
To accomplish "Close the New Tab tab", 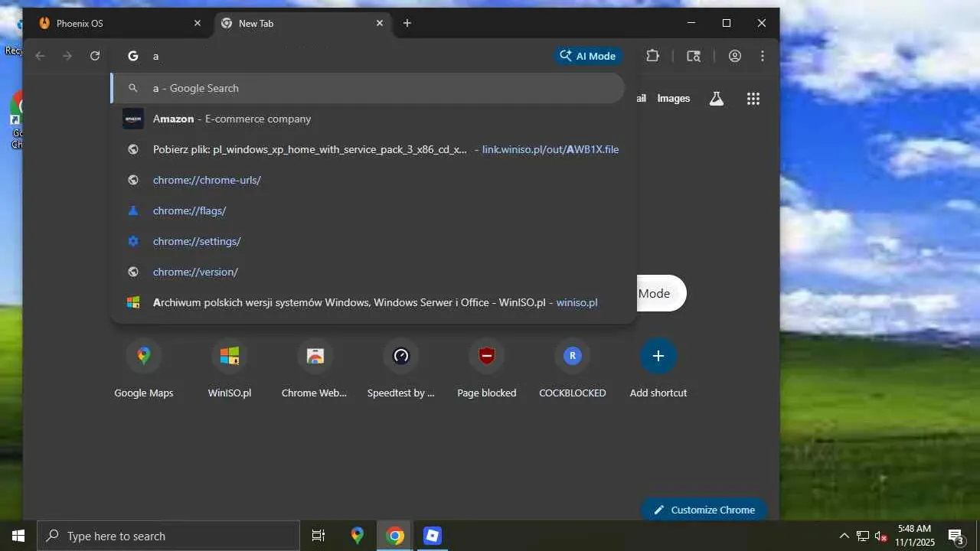I will (x=380, y=23).
